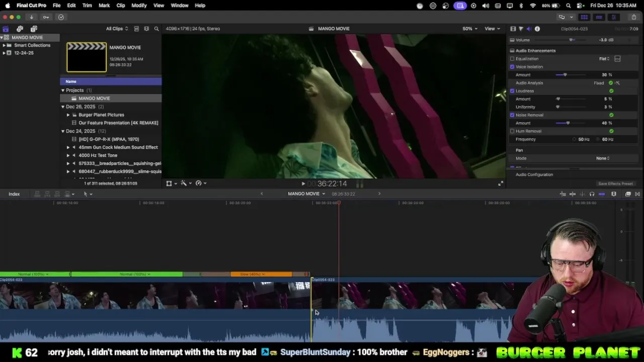The height and width of the screenshot is (362, 644).
Task: Select the MANGO MOVIE project thumbnail
Action: coord(87,57)
